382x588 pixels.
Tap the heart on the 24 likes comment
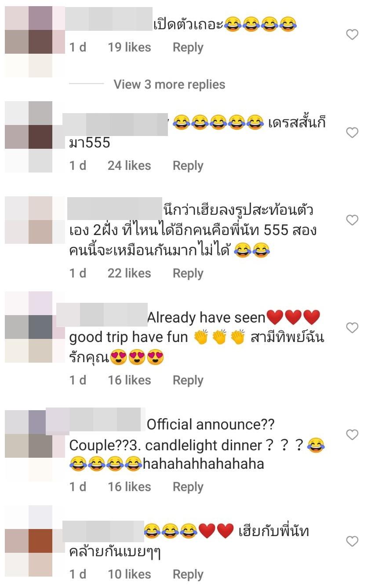coord(352,132)
